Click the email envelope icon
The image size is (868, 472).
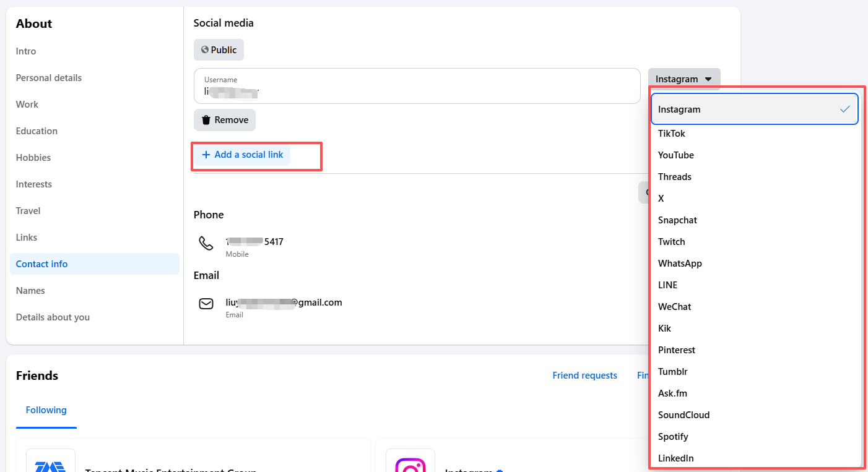(206, 304)
